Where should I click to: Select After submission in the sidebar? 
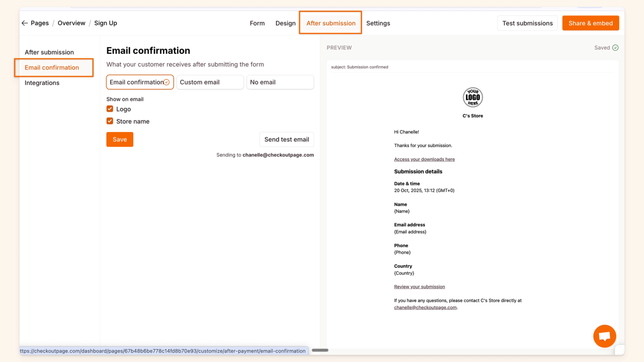[x=49, y=52]
